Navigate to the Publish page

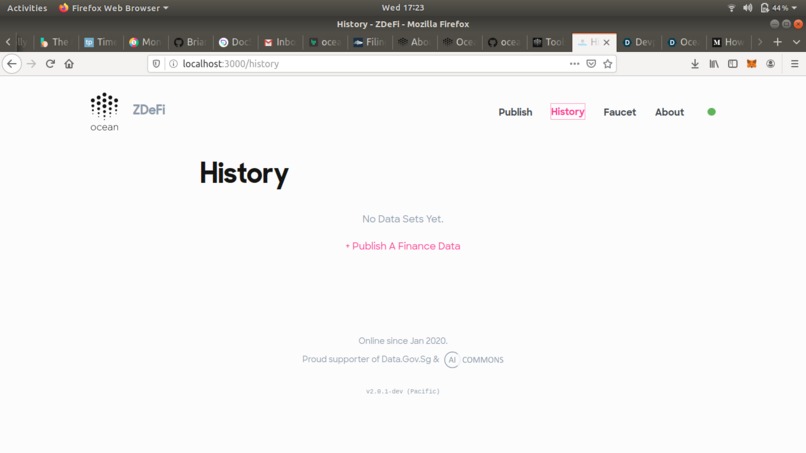click(515, 112)
